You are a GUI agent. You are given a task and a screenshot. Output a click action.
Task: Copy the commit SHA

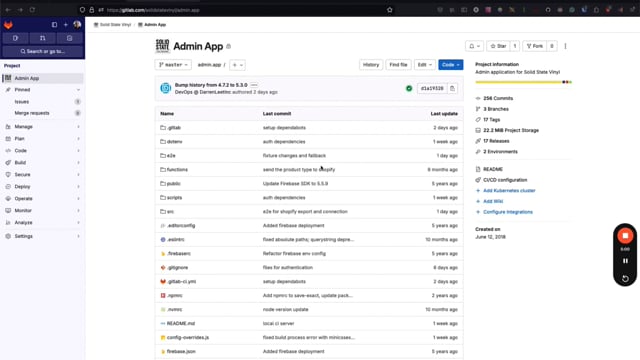click(452, 88)
